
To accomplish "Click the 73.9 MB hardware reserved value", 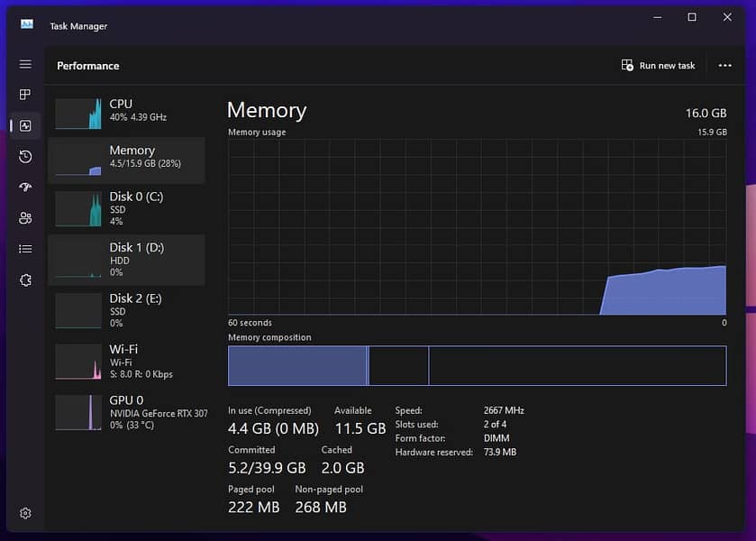I will 500,453.
